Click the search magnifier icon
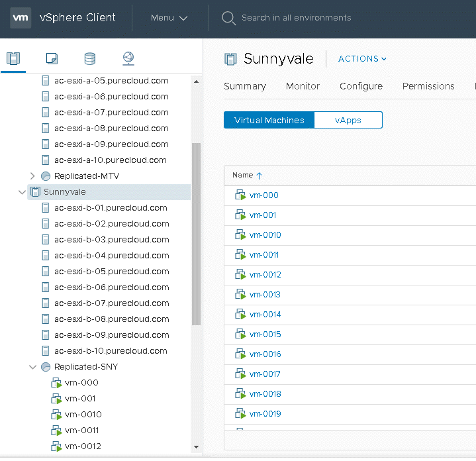This screenshot has height=461, width=476. point(228,18)
